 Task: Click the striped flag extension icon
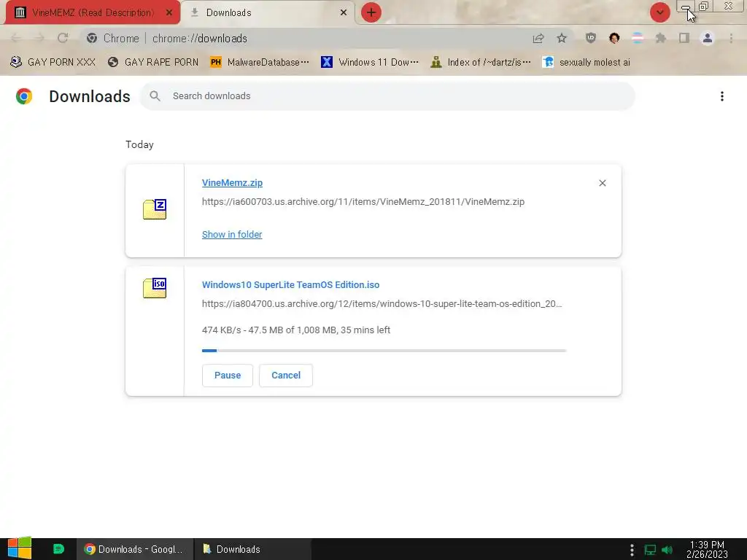click(x=638, y=38)
